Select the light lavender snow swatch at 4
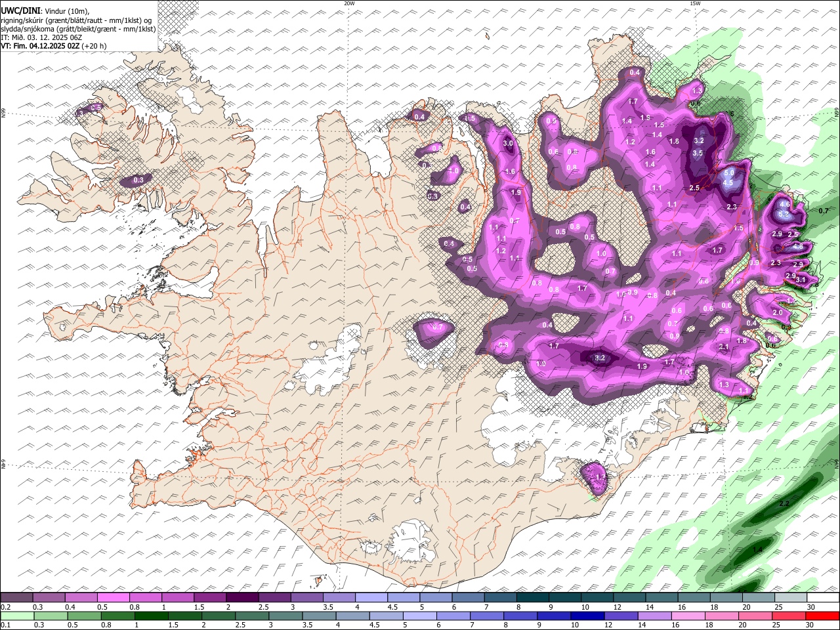 click(x=371, y=598)
